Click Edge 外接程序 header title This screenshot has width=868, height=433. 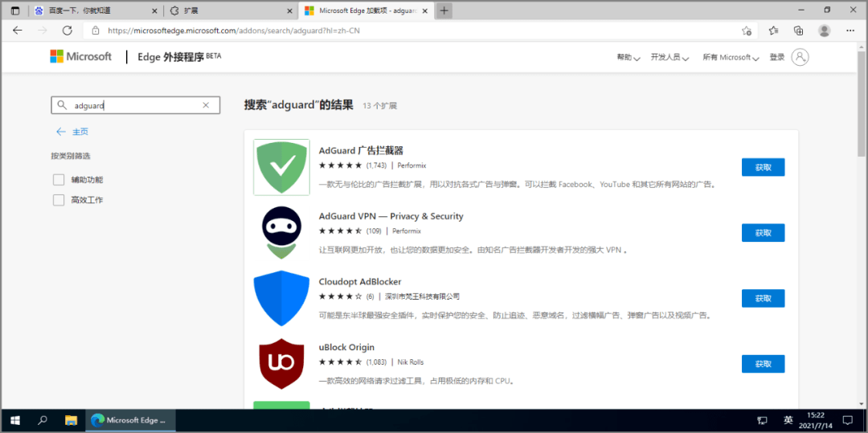[171, 56]
